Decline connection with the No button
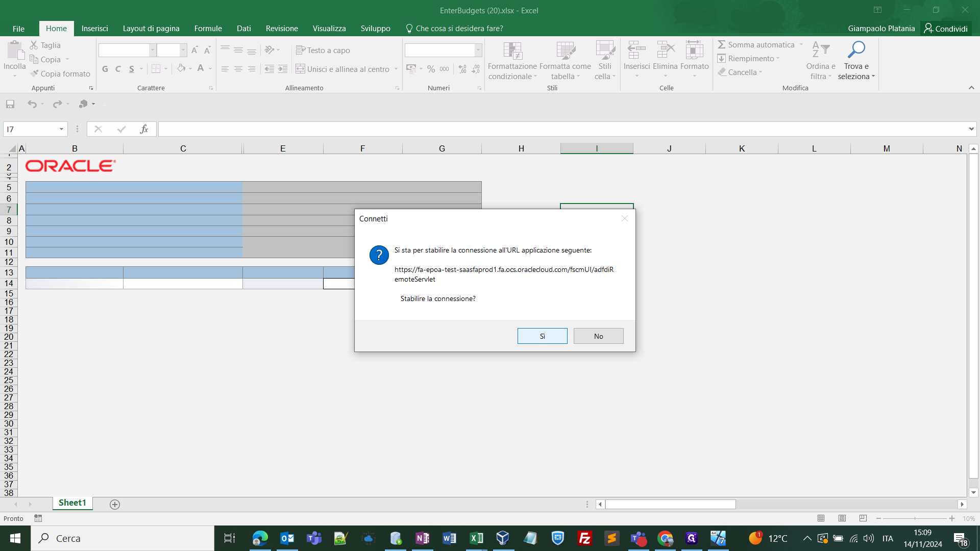The width and height of the screenshot is (980, 551). click(598, 336)
